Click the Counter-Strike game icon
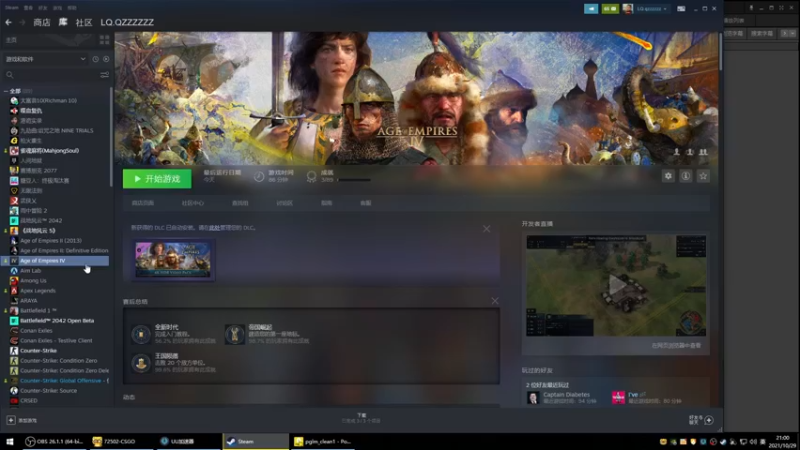This screenshot has height=450, width=800. point(14,351)
